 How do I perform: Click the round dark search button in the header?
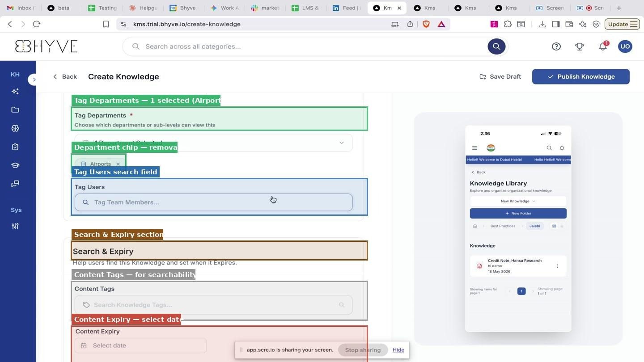point(496,46)
